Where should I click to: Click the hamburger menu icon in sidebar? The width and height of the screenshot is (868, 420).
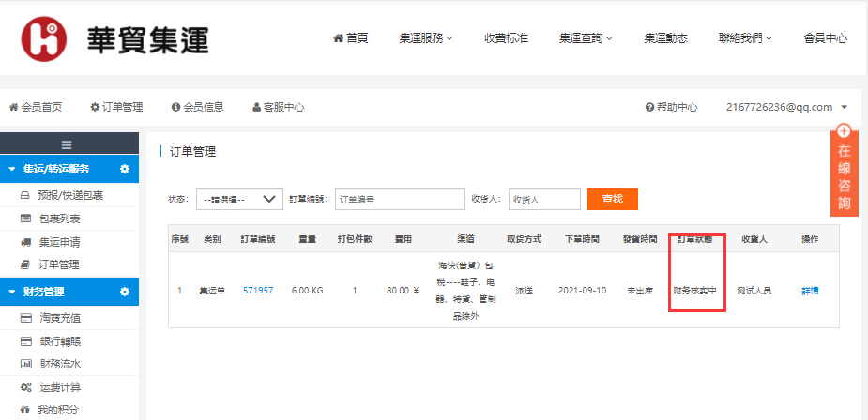tap(67, 144)
